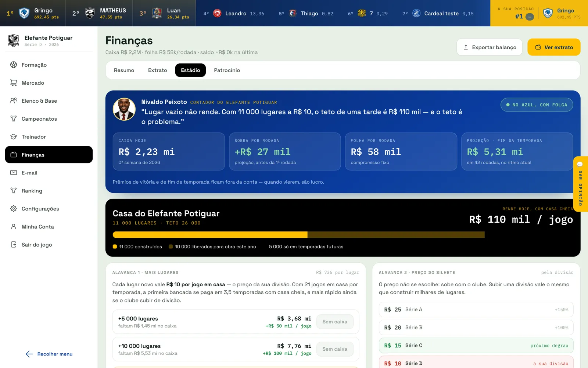Click Nivaldo Peixoto's avatar photo
The height and width of the screenshot is (368, 588).
[x=124, y=109]
